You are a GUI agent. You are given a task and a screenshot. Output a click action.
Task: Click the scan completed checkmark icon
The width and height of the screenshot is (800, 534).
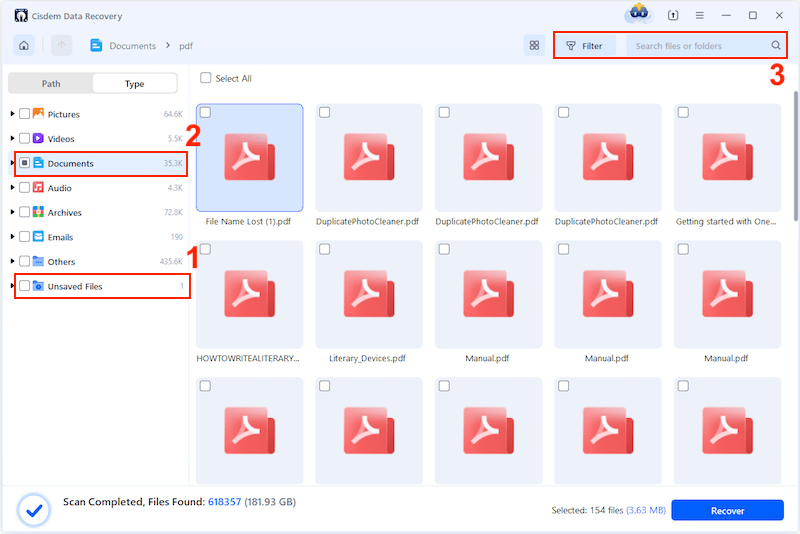coord(34,510)
